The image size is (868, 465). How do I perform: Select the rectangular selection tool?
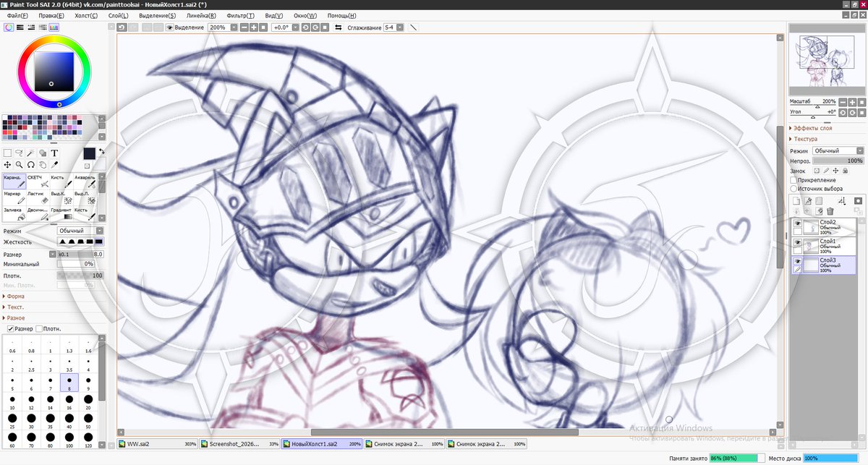(x=7, y=153)
